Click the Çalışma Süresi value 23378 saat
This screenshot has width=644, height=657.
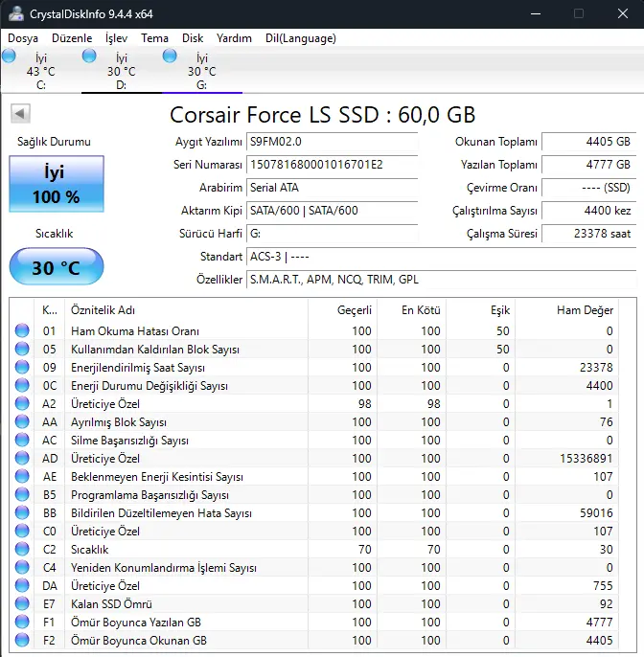589,234
